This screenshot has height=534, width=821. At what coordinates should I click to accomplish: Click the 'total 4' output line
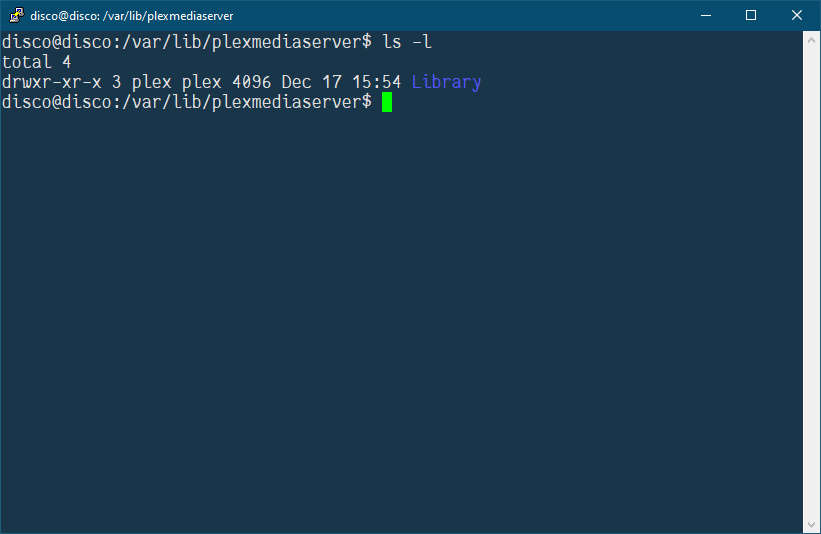coord(36,62)
